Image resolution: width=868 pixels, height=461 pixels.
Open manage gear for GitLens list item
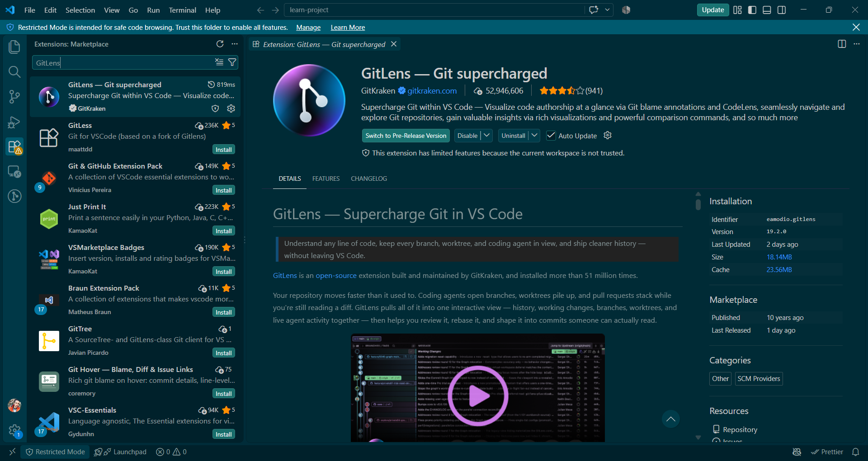pos(231,108)
